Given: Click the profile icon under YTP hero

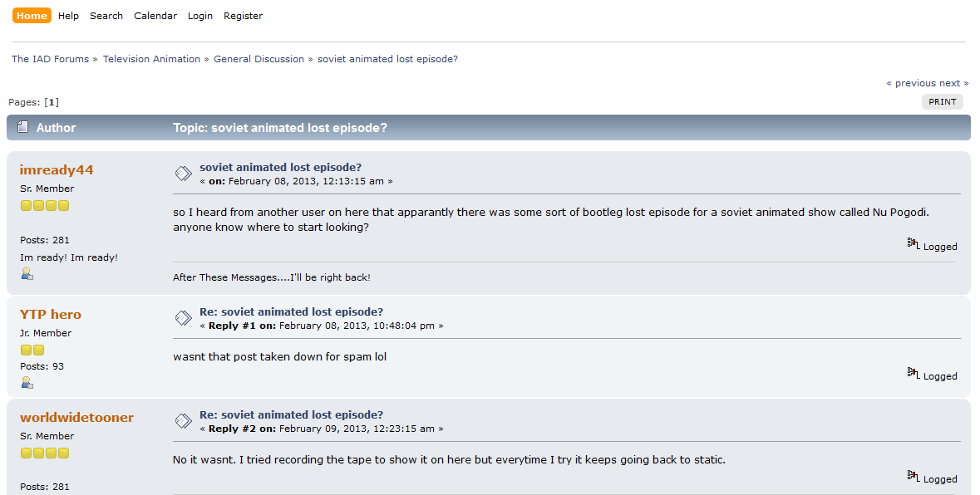Looking at the screenshot, I should [27, 383].
